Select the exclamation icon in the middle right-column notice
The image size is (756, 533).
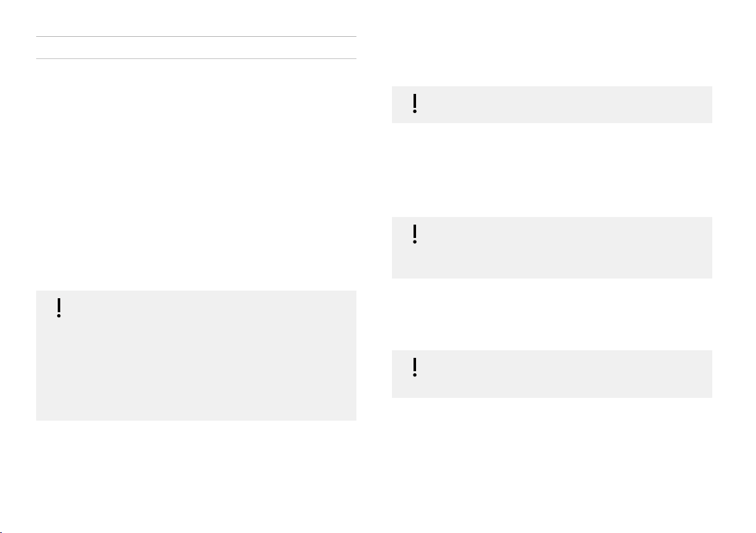[x=415, y=234]
